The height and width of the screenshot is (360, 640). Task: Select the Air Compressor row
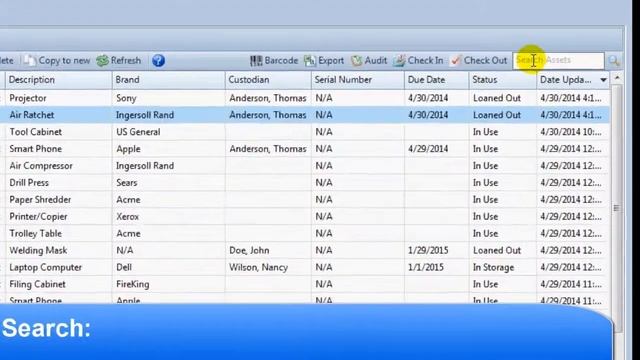pyautogui.click(x=305, y=166)
